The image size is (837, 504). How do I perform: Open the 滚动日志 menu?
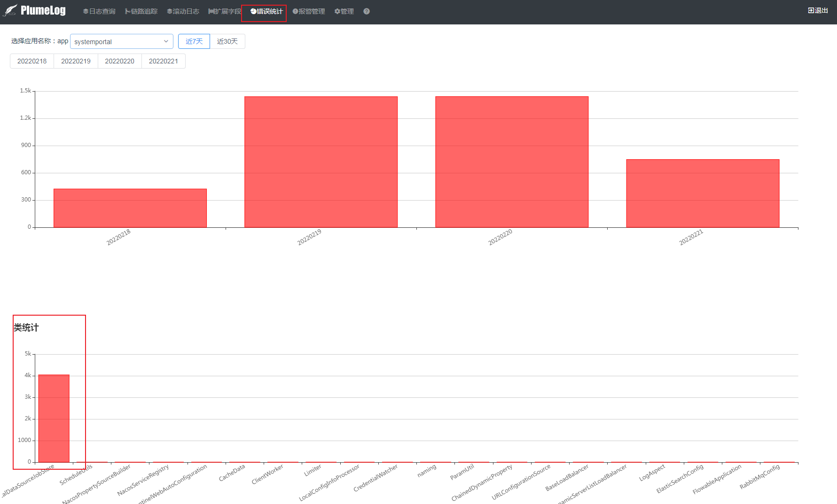point(183,11)
